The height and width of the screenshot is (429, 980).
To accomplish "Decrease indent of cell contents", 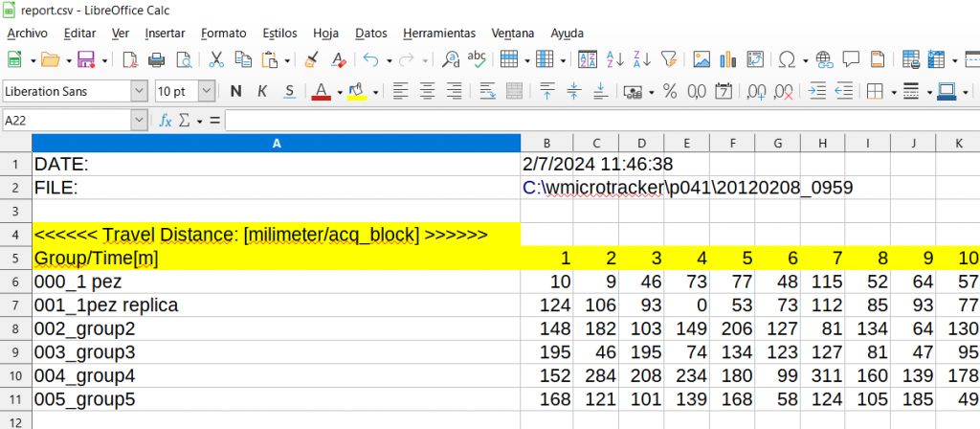I will (844, 91).
